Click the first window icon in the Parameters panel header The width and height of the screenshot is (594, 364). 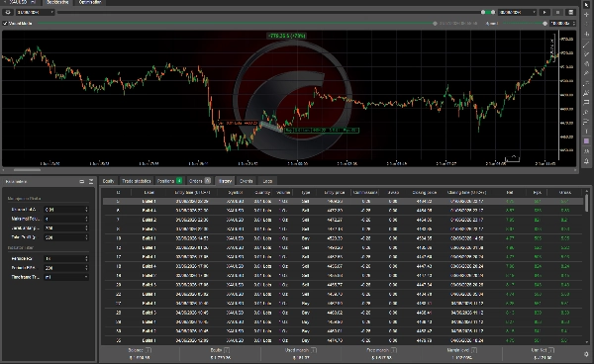click(x=82, y=182)
